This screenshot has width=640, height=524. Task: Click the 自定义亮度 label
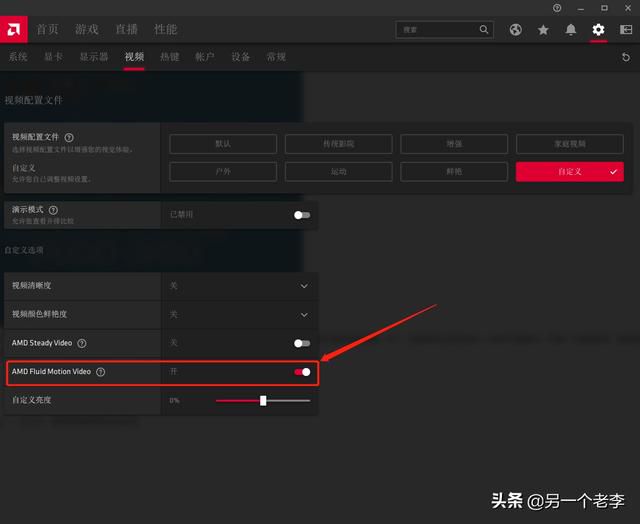coord(31,400)
